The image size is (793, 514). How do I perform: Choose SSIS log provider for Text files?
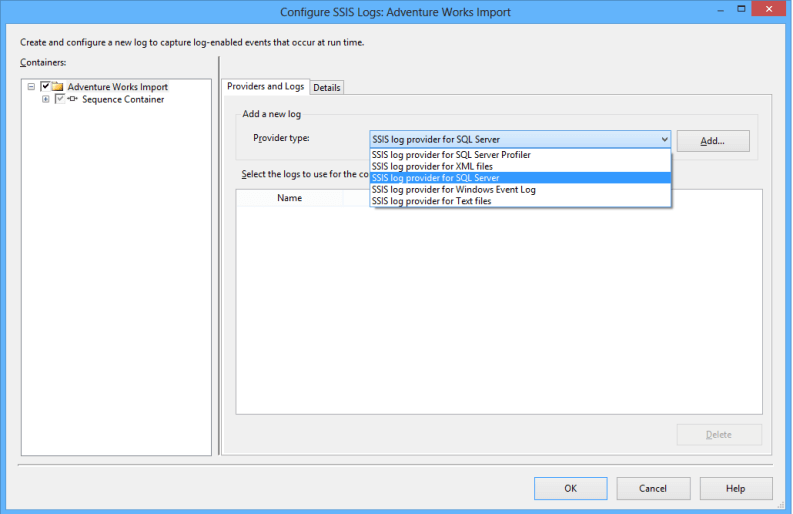[520, 201]
